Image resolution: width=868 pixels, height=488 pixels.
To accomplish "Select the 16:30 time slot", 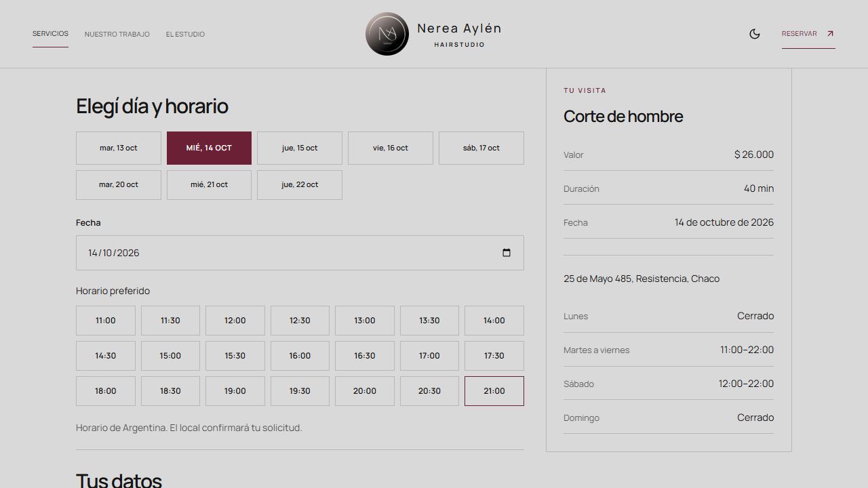I will click(365, 356).
